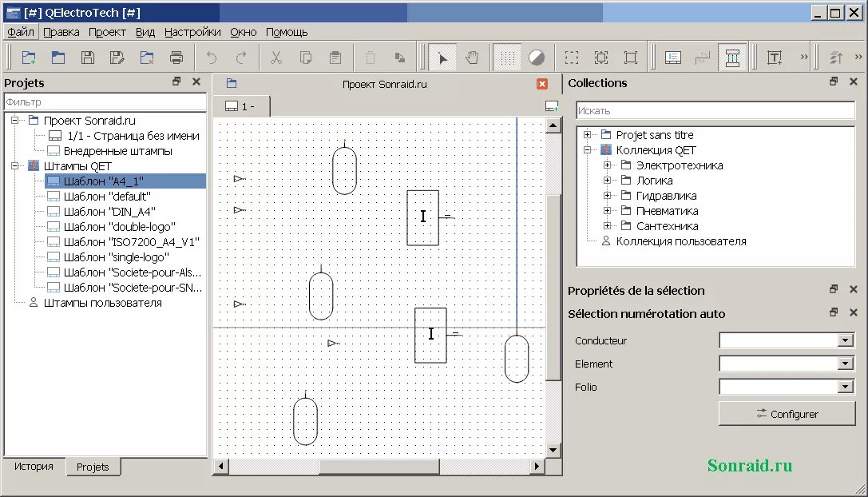868x497 pixels.
Task: Click the Cut scissors icon
Action: click(x=276, y=58)
